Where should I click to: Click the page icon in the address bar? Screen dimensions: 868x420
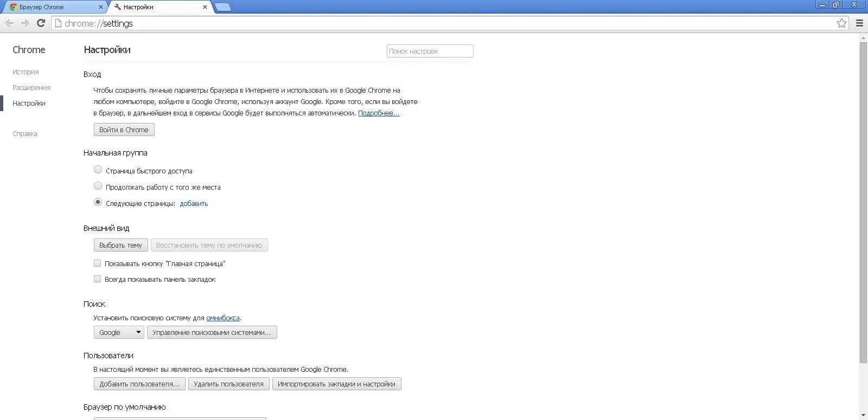[58, 23]
